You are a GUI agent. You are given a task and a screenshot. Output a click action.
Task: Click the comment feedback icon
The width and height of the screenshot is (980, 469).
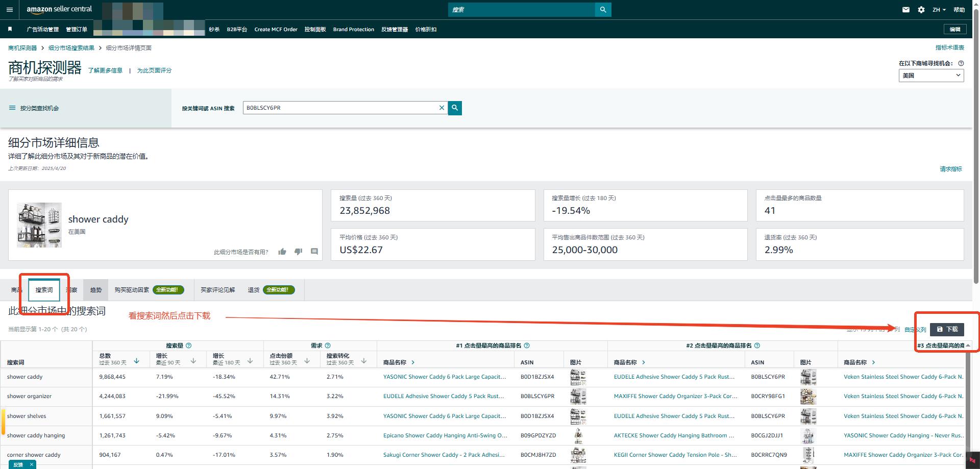[x=314, y=252]
